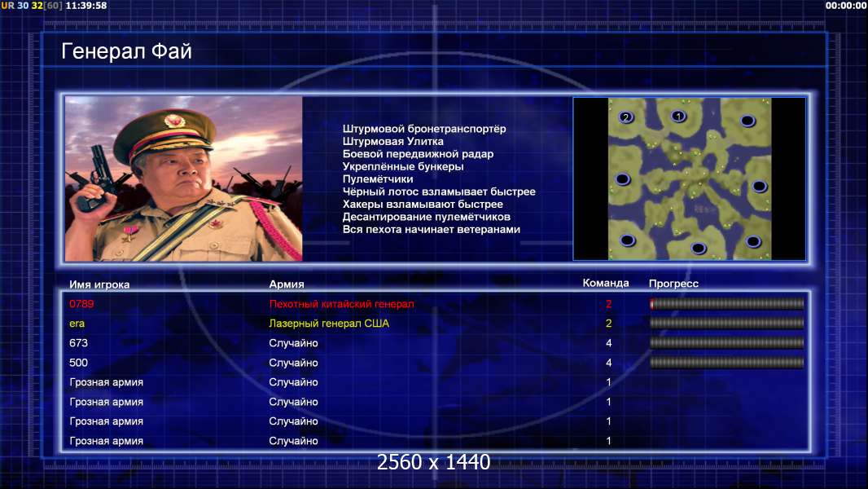
Task: Click player 500's loading progress bar
Action: [726, 363]
